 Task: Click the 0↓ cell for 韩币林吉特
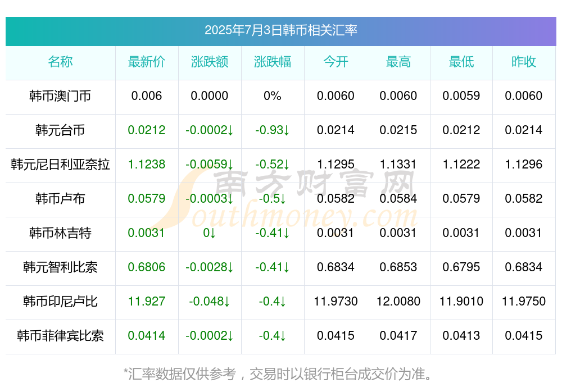pyautogui.click(x=209, y=233)
